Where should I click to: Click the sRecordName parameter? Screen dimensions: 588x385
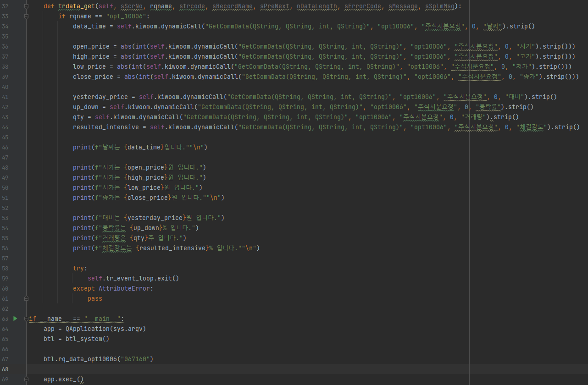(233, 6)
